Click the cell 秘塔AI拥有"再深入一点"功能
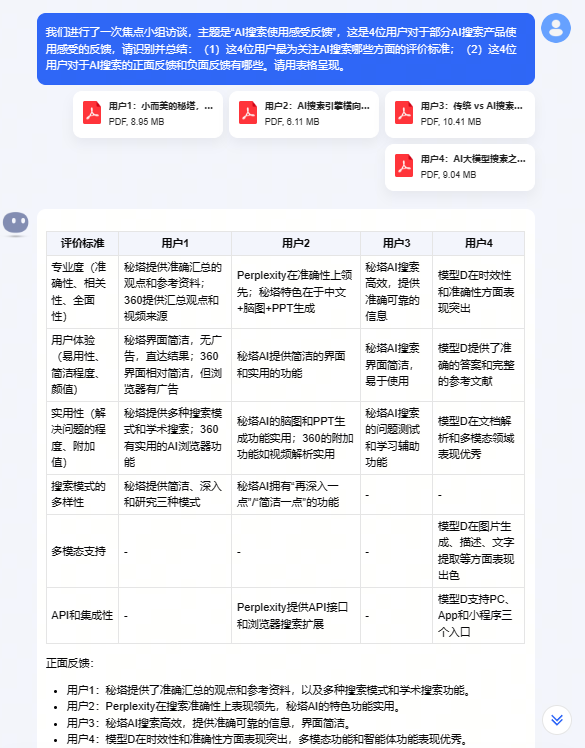 coord(296,494)
